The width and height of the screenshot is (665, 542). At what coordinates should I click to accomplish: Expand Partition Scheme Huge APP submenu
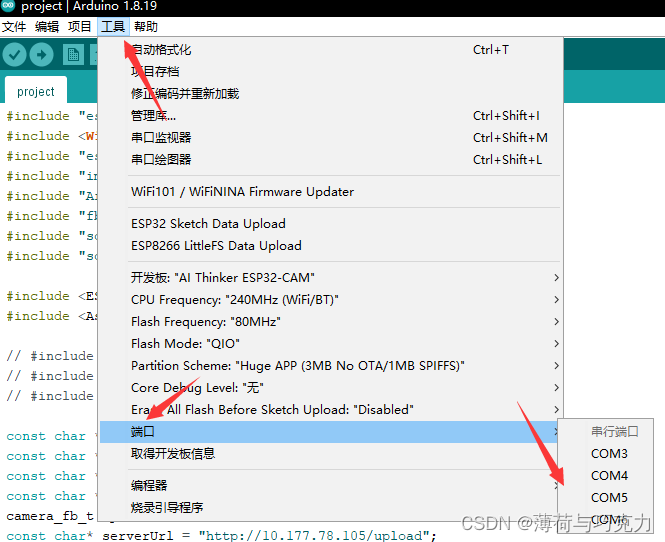330,366
